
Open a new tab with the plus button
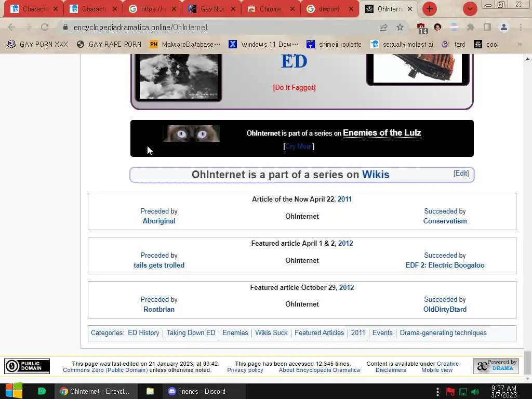click(x=430, y=9)
